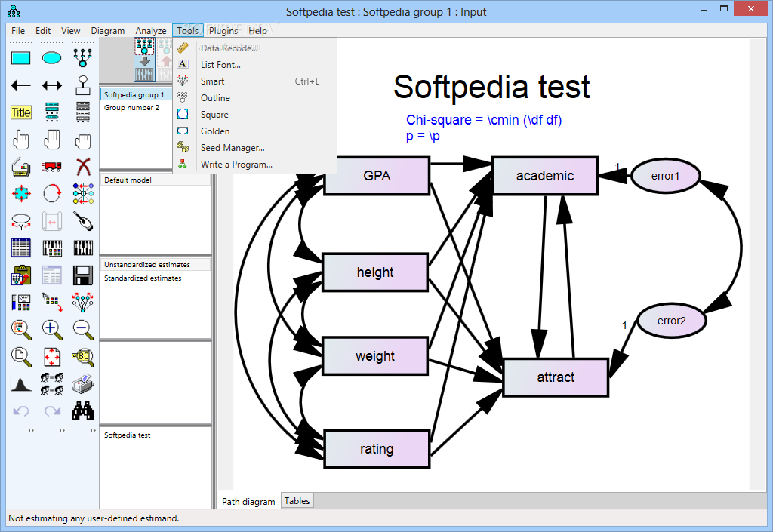Select the add unique variable tool

point(83,85)
